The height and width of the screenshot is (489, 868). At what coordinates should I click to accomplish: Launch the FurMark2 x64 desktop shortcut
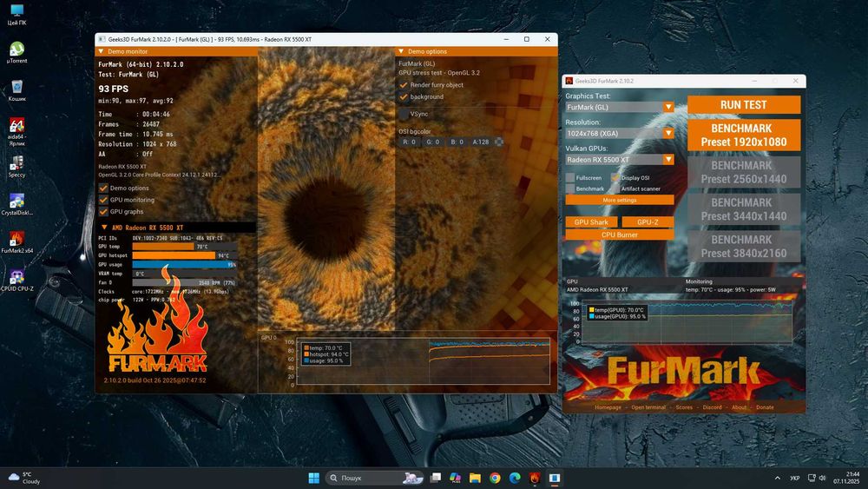[16, 242]
